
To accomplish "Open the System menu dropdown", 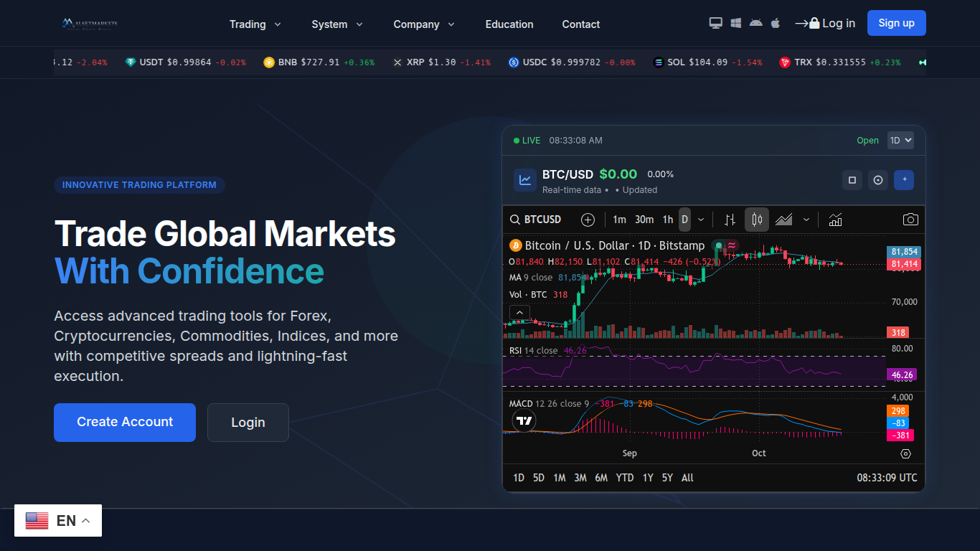I will [x=337, y=24].
